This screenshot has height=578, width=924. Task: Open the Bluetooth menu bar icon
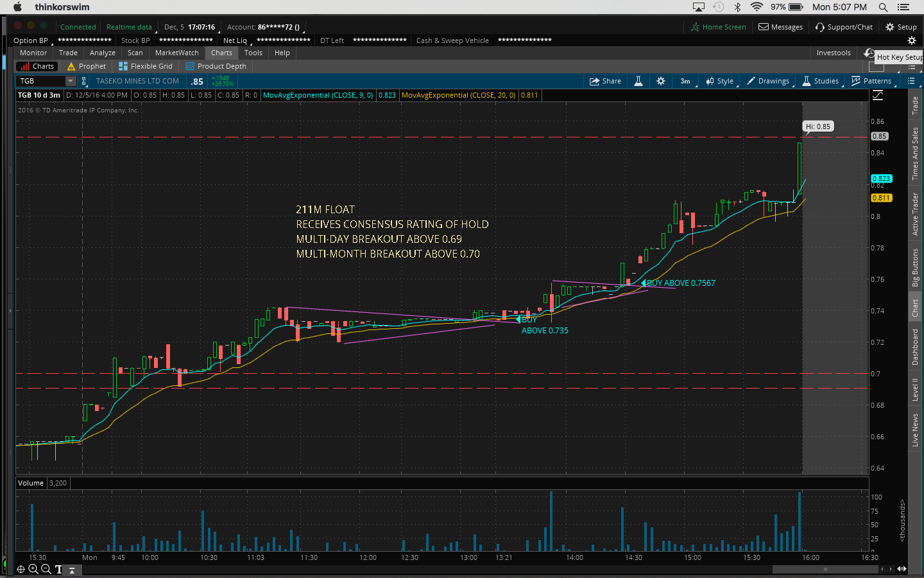[738, 7]
